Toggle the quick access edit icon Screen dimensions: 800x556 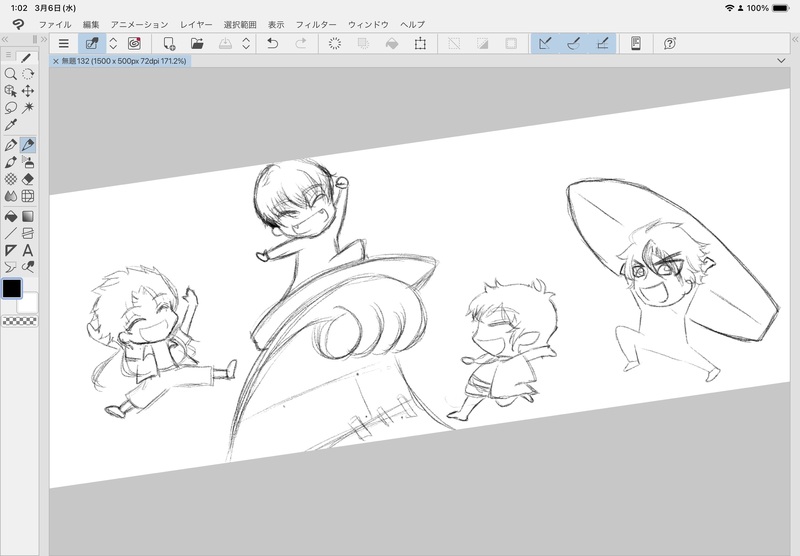(92, 44)
